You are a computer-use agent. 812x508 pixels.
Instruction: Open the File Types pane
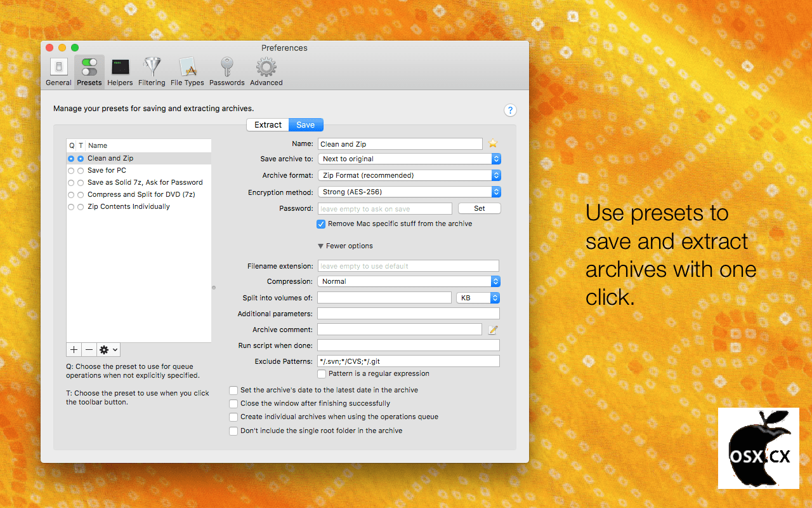(187, 72)
